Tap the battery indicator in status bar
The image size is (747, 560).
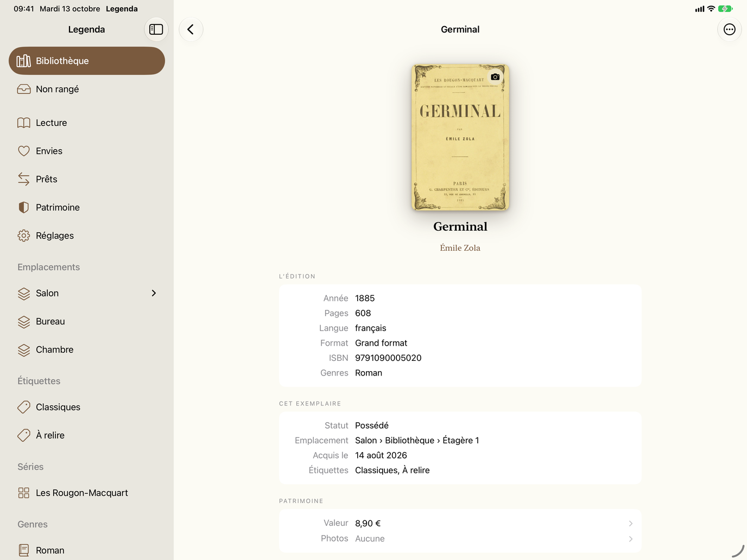tap(725, 9)
